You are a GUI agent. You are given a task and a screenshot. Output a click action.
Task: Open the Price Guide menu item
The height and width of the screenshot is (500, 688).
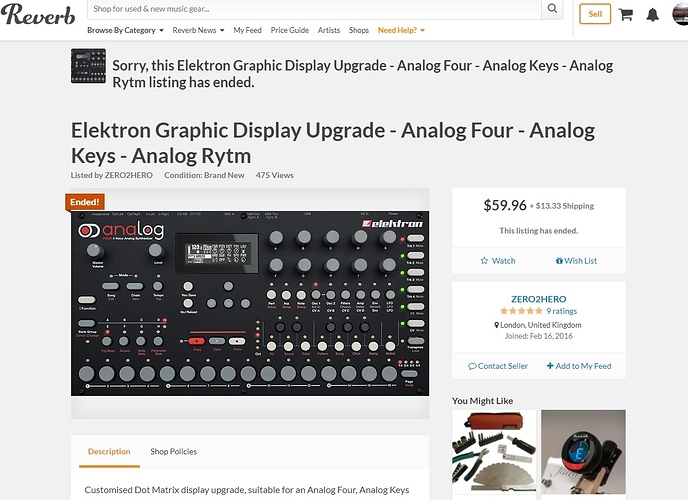[x=290, y=31]
